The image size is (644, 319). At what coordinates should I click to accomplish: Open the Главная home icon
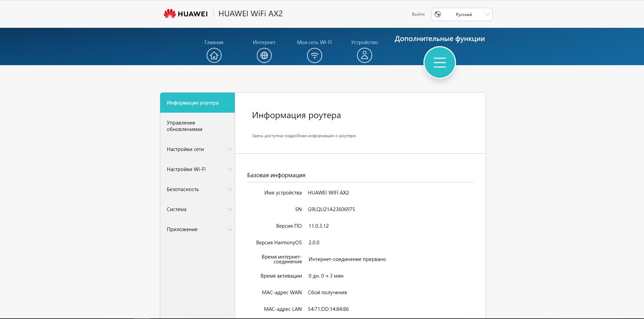click(x=214, y=55)
